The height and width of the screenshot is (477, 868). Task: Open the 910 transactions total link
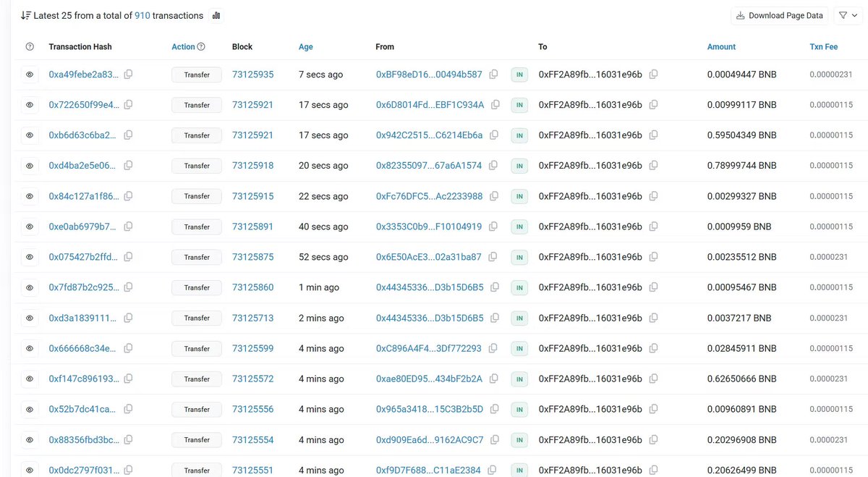coord(142,15)
